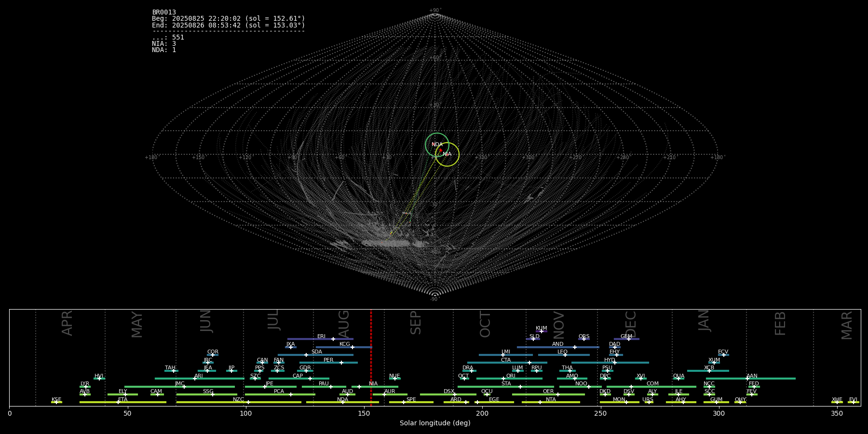This screenshot has width=868, height=434.
Task: Click the MON shower label in timeline
Action: tap(619, 400)
